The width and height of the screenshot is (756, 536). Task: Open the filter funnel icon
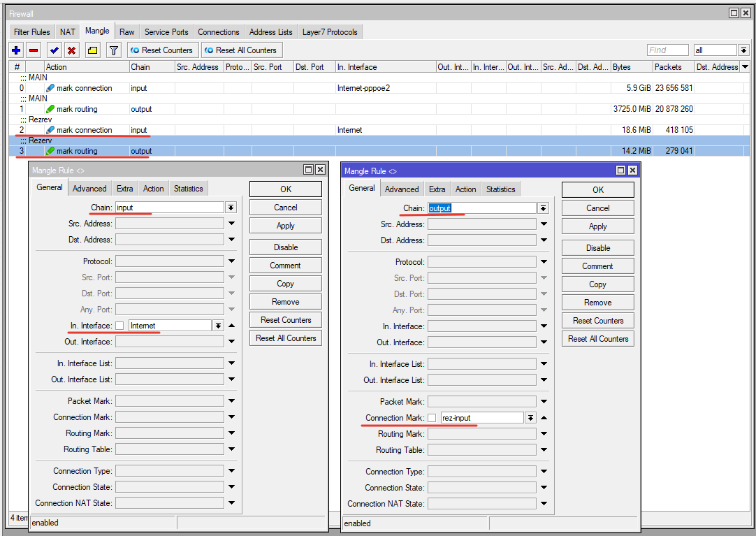tap(113, 50)
